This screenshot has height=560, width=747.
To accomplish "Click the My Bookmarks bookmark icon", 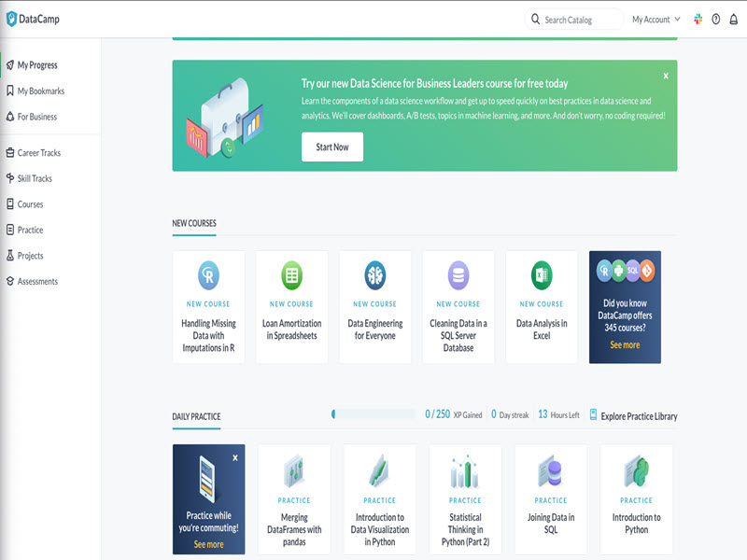I will [10, 91].
